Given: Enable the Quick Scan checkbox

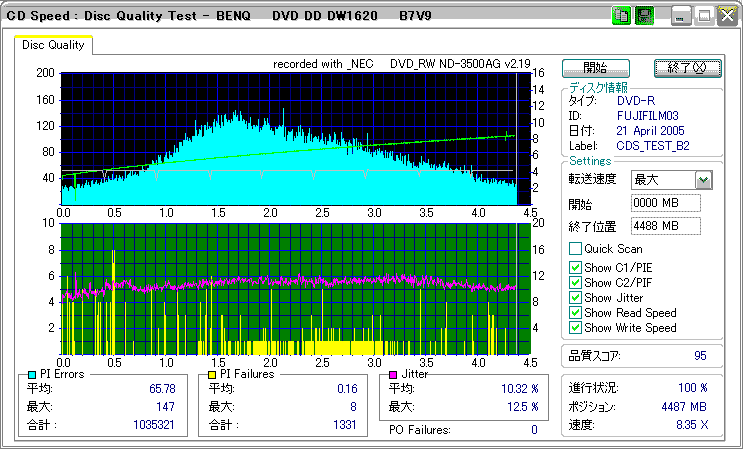Looking at the screenshot, I should tap(575, 248).
